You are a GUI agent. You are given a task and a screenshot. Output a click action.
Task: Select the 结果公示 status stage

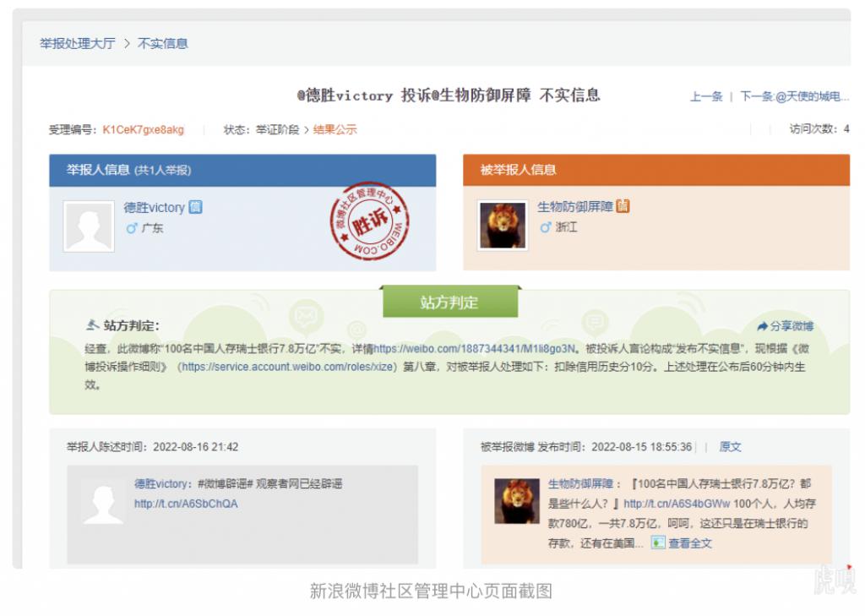[x=335, y=129]
